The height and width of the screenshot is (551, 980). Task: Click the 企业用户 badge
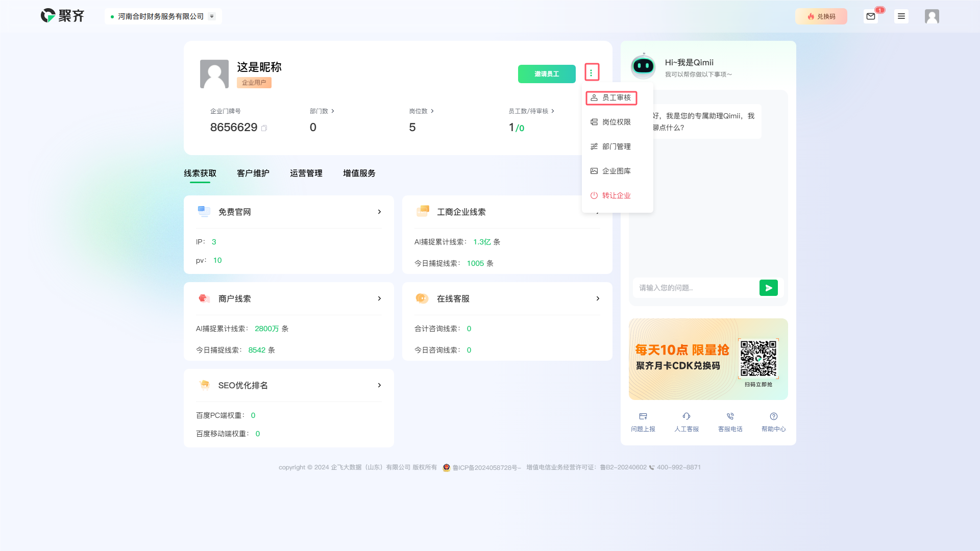[254, 83]
